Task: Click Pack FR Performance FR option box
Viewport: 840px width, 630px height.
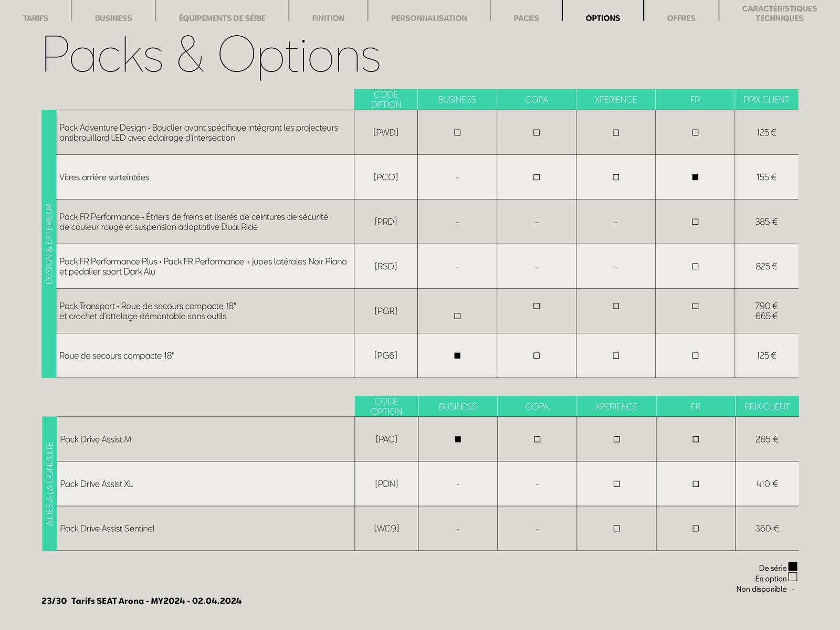Action: pos(695,222)
